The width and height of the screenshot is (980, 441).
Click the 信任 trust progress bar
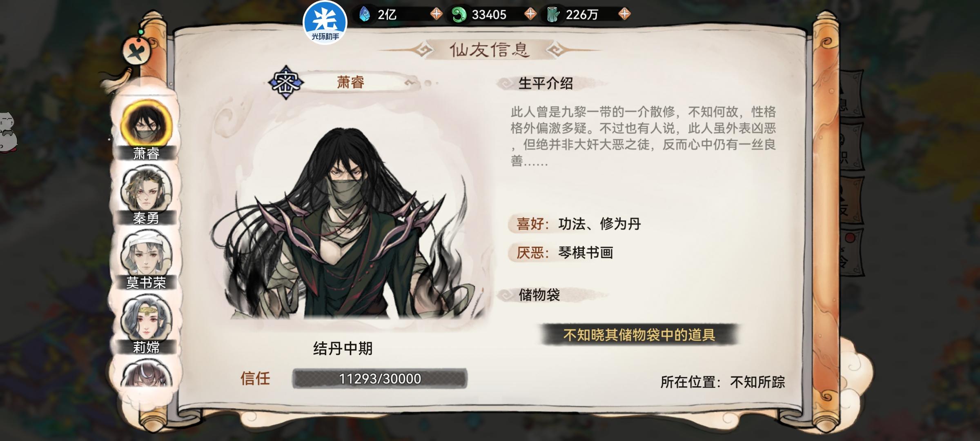380,379
